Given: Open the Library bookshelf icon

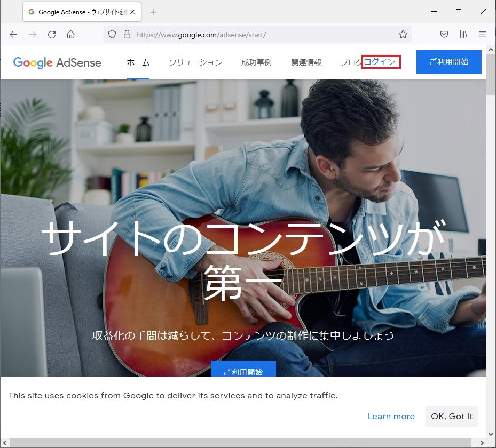Looking at the screenshot, I should click(x=463, y=34).
